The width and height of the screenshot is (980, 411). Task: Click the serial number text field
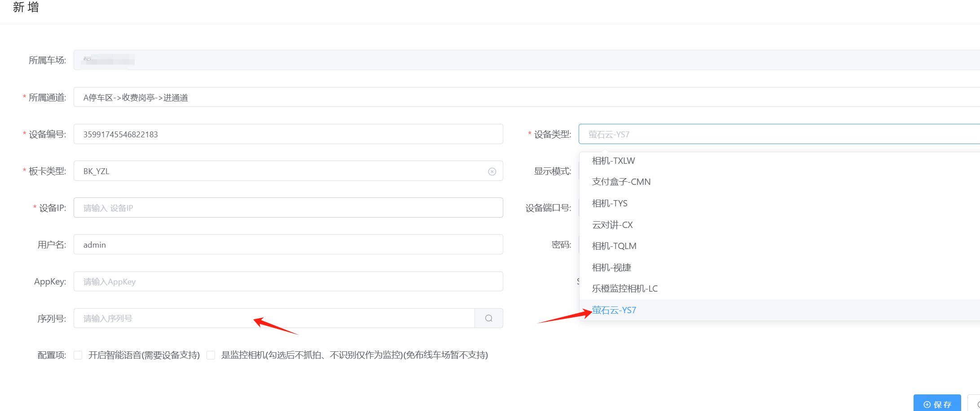[x=274, y=318]
